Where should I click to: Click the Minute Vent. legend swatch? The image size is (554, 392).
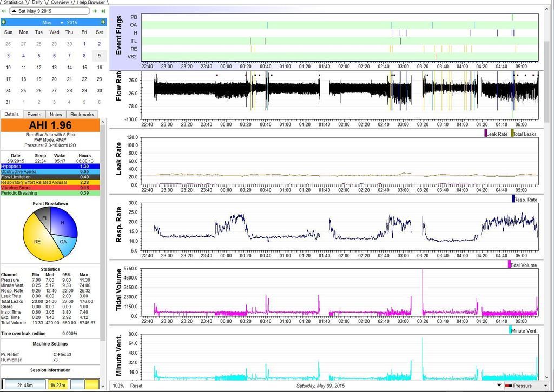click(510, 330)
